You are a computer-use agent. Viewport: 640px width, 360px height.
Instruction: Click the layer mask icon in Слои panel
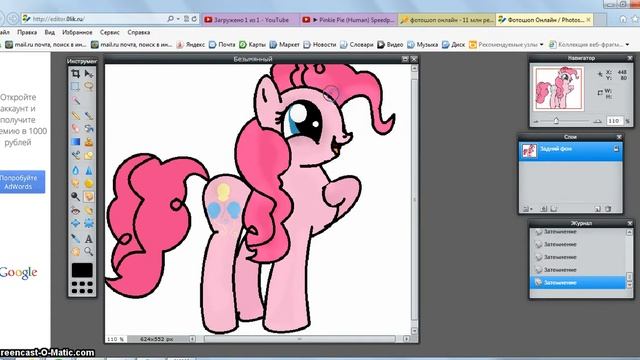544,209
